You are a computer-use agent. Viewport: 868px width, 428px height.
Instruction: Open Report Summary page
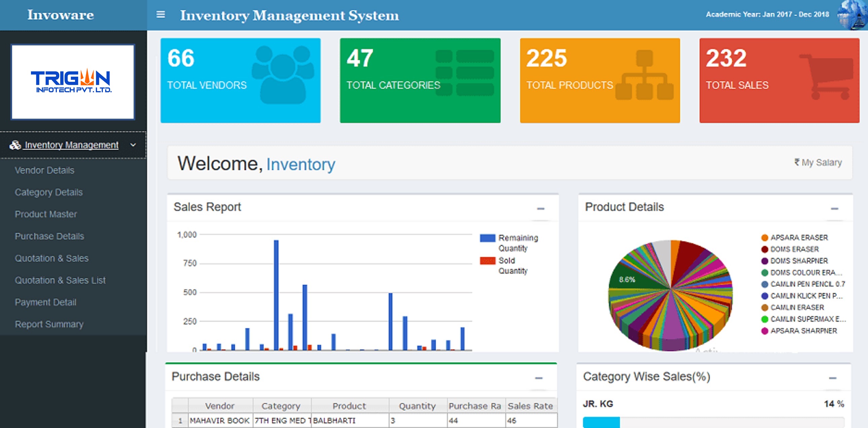pyautogui.click(x=49, y=324)
